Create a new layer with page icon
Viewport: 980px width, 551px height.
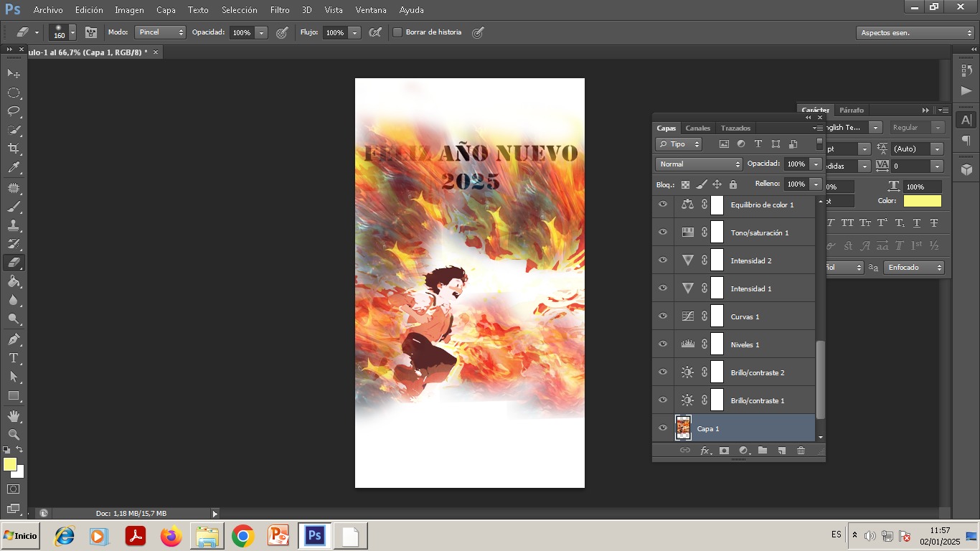[782, 451]
